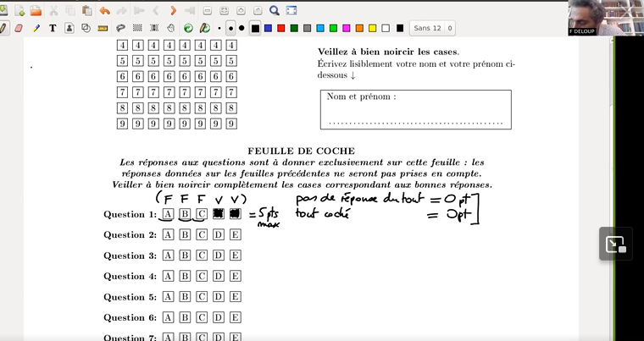Click the Cut scissors icon
The height and width of the screenshot is (341, 644).
coord(53,10)
